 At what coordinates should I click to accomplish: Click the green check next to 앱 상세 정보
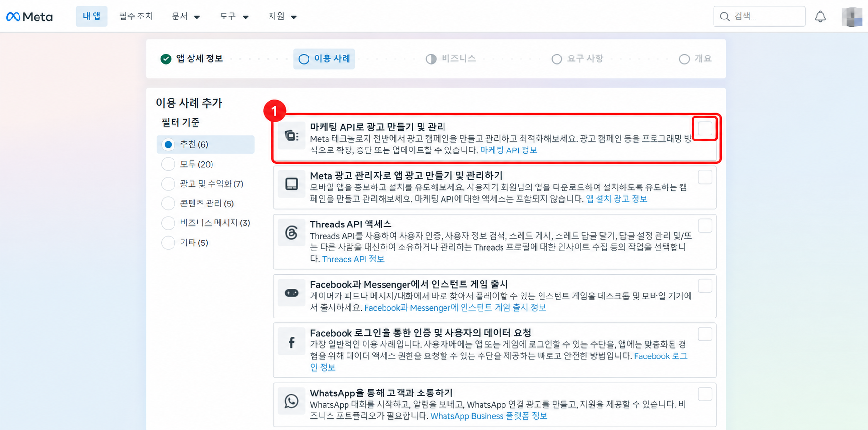click(x=166, y=59)
